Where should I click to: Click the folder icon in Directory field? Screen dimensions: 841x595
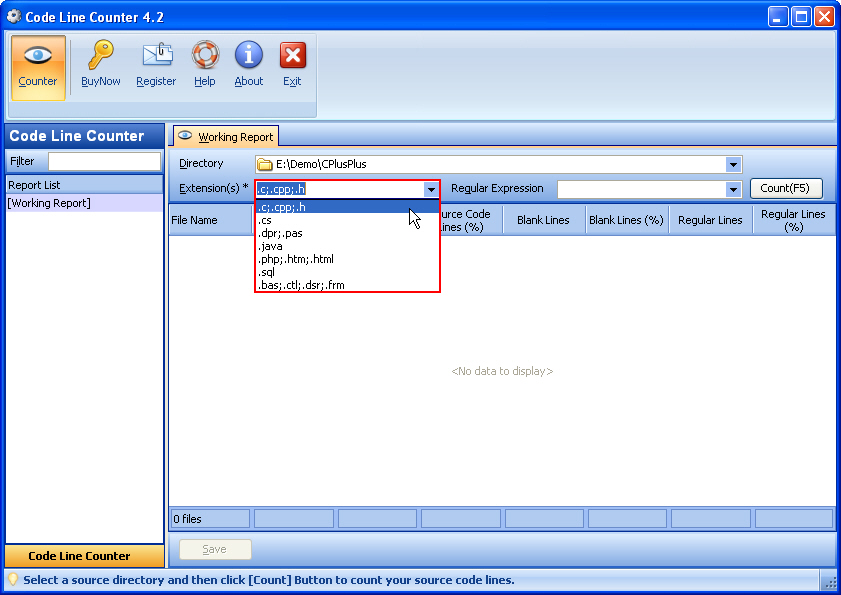click(265, 165)
